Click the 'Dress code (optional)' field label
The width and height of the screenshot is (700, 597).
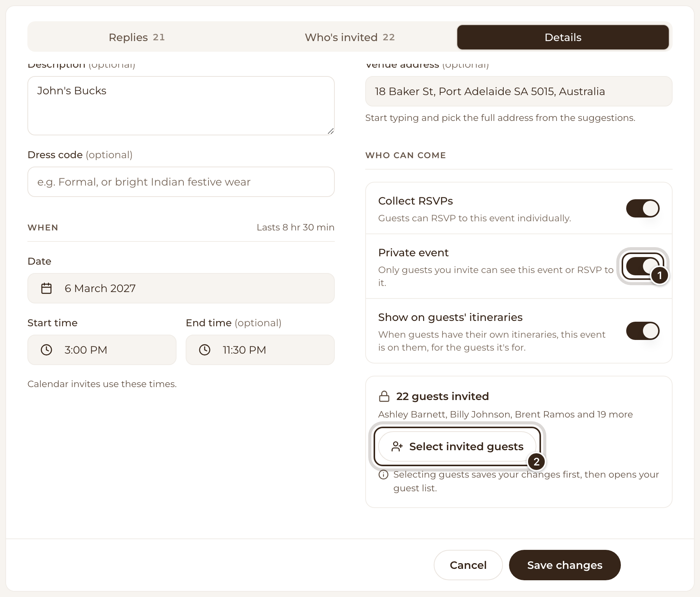(80, 155)
